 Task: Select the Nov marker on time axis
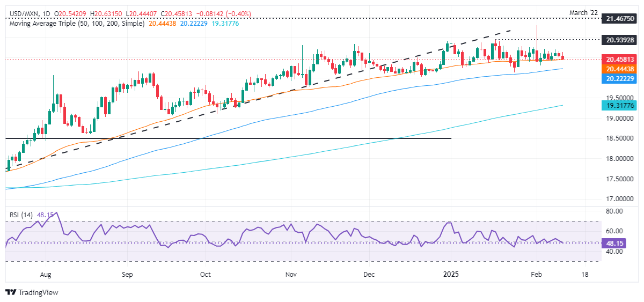tap(290, 274)
